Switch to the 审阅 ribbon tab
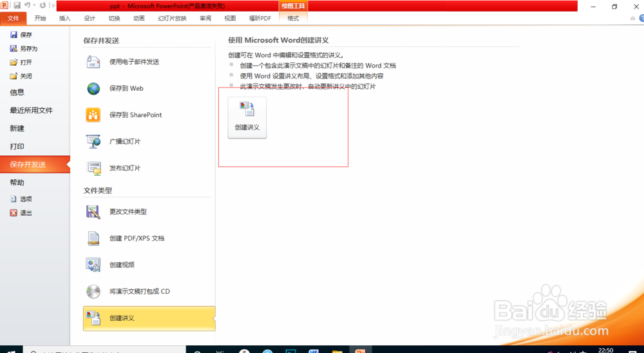 (x=205, y=18)
